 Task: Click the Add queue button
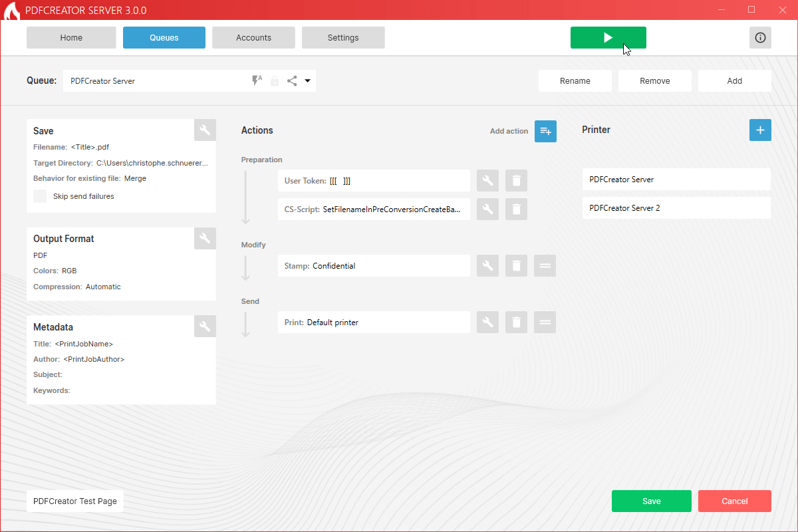click(x=735, y=81)
